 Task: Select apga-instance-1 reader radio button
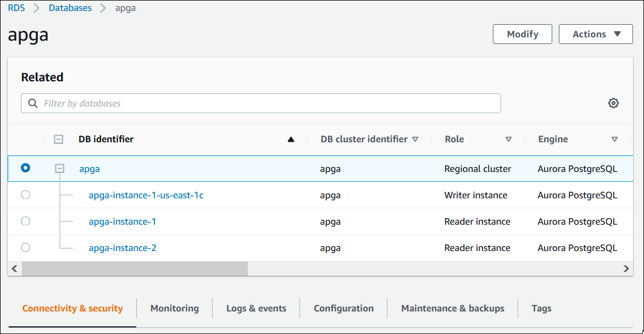[25, 221]
